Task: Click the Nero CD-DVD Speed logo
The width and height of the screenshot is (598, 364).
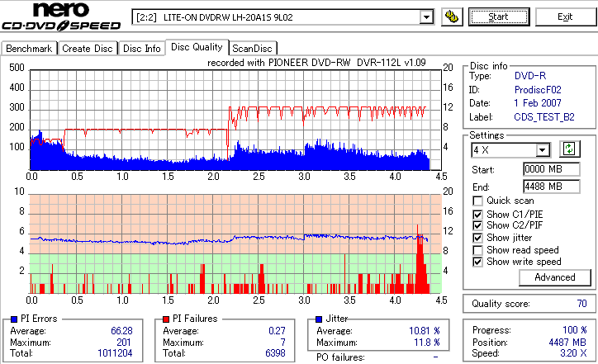Action: point(61,16)
